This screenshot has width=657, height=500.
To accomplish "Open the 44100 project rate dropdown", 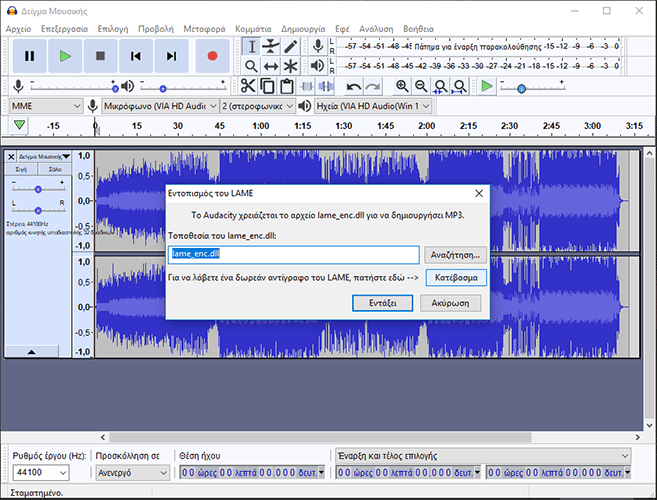I will [x=40, y=473].
